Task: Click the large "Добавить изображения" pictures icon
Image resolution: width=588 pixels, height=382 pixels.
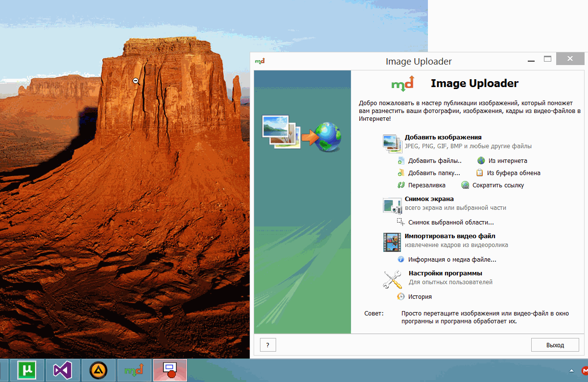Action: point(392,143)
